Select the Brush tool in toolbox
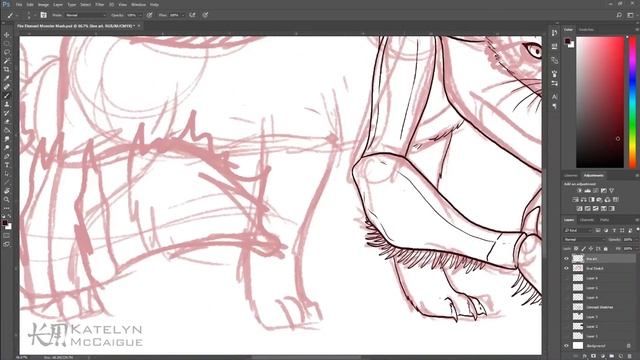The height and width of the screenshot is (360, 640). [x=7, y=96]
